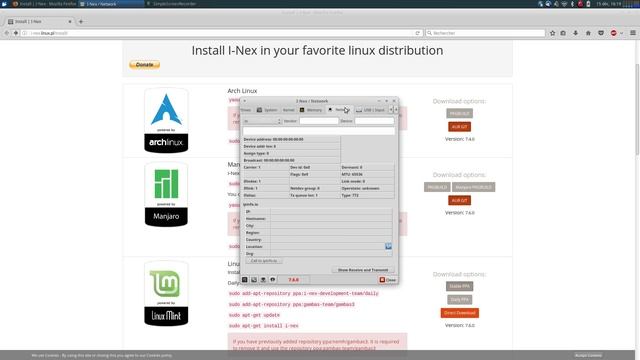Select the Install I-Nex browser tab
Viewport: 640px width, 360px height.
point(40,22)
